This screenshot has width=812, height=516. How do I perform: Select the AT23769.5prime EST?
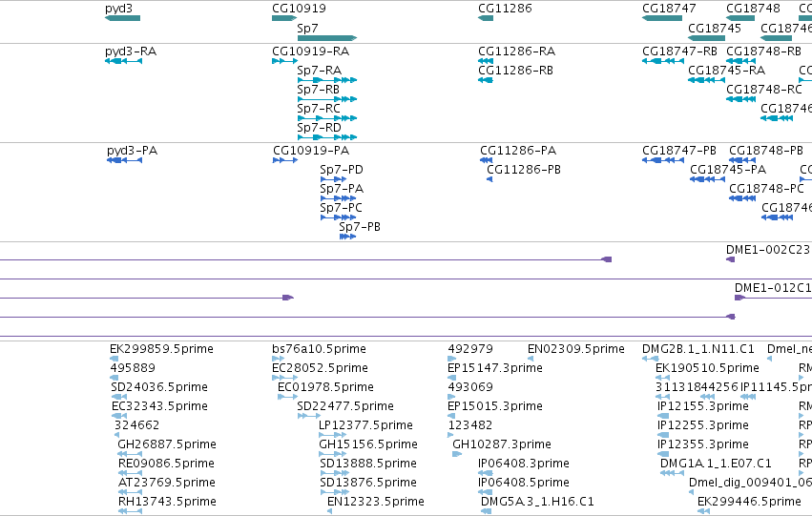tap(131, 493)
